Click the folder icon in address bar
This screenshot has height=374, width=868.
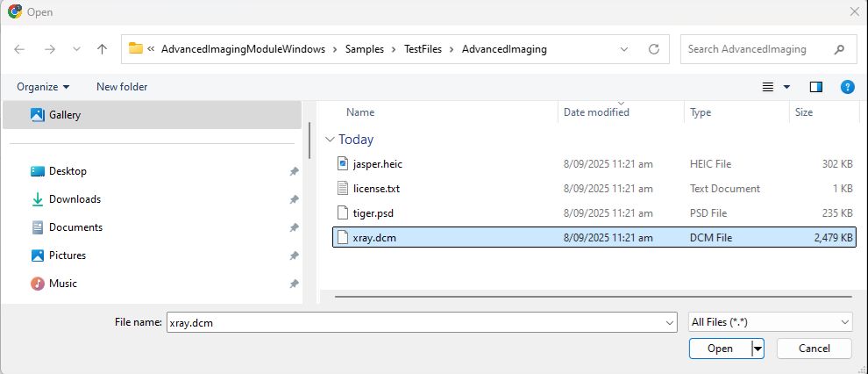point(136,48)
